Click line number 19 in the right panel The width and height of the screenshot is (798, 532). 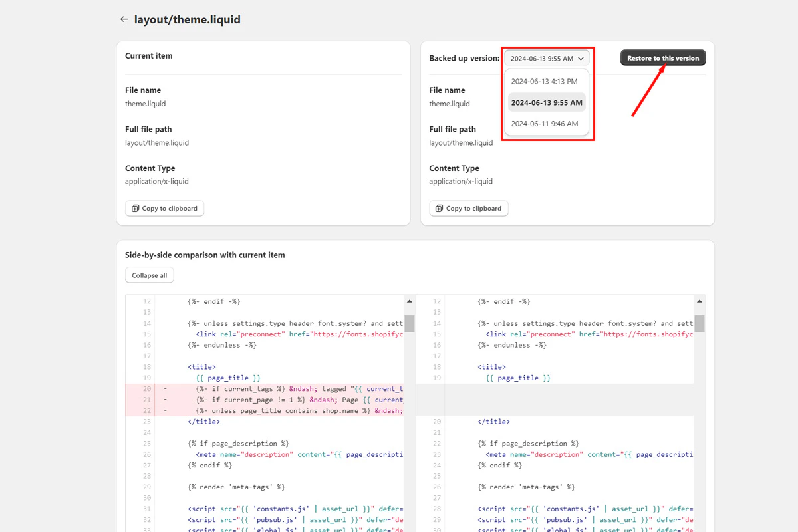click(436, 377)
